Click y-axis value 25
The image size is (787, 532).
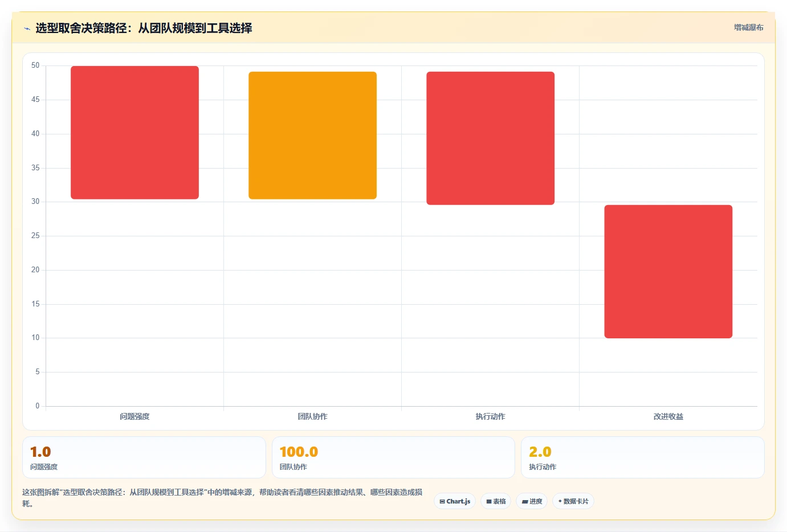(x=35, y=236)
